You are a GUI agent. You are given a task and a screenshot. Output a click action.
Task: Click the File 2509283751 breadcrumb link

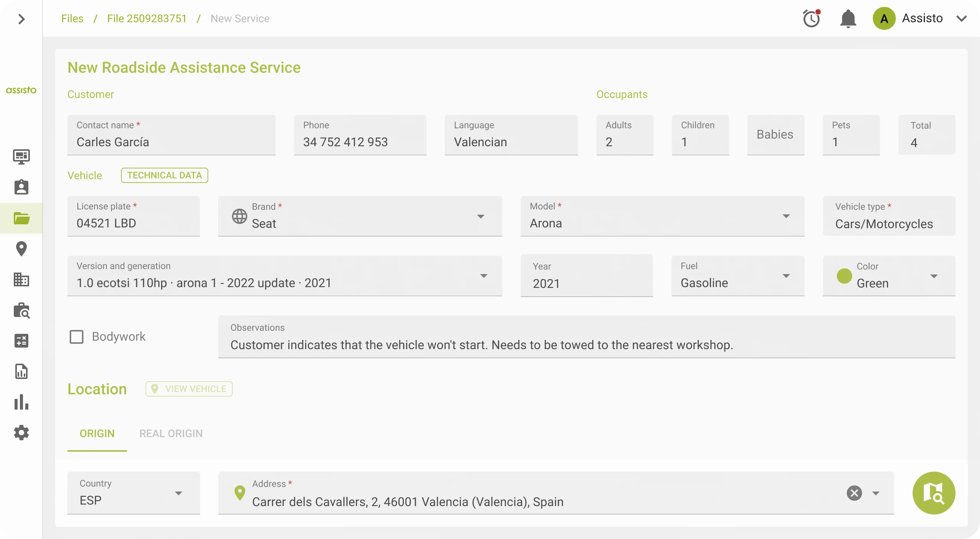pyautogui.click(x=147, y=18)
